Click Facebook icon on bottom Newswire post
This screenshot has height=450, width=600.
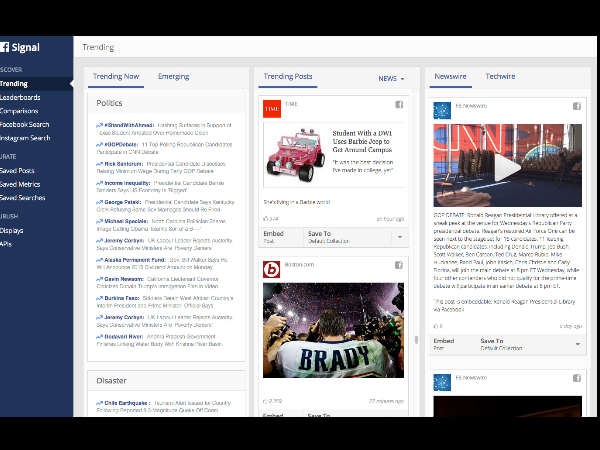(577, 378)
